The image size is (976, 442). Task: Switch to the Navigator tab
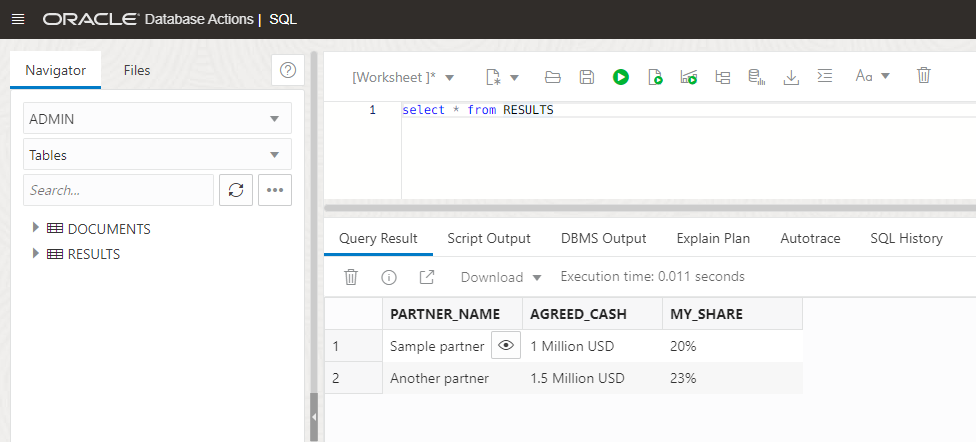[x=55, y=70]
